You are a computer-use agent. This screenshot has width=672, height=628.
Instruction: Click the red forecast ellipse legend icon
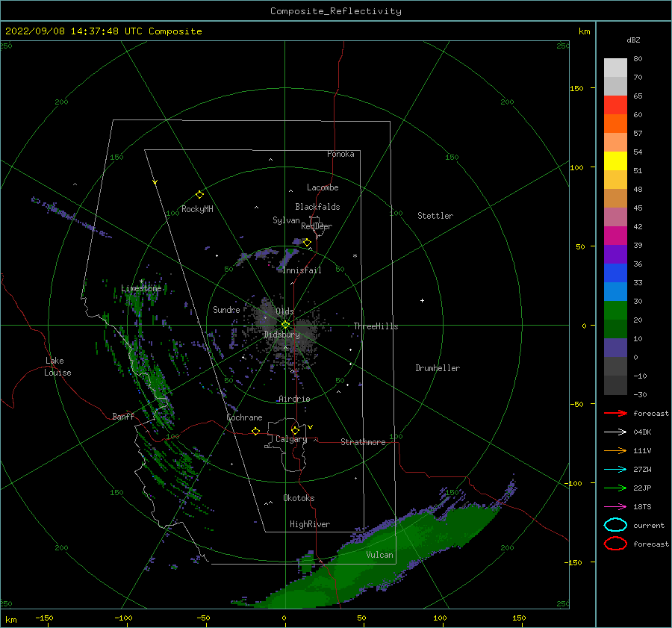pos(615,544)
